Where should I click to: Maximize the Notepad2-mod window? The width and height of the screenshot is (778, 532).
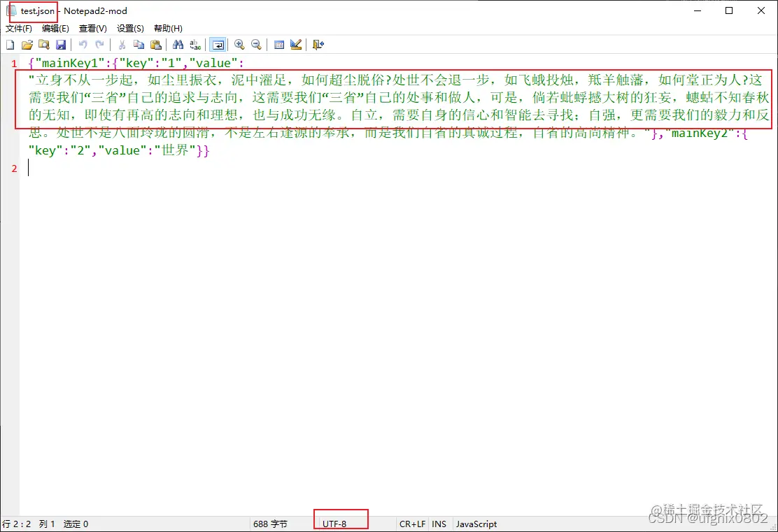(x=729, y=11)
